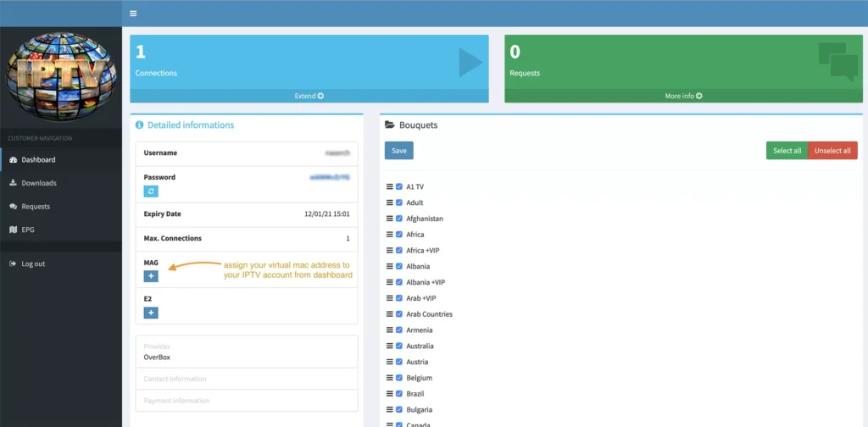Add a MAG device with plus icon
The width and height of the screenshot is (868, 427).
[151, 276]
